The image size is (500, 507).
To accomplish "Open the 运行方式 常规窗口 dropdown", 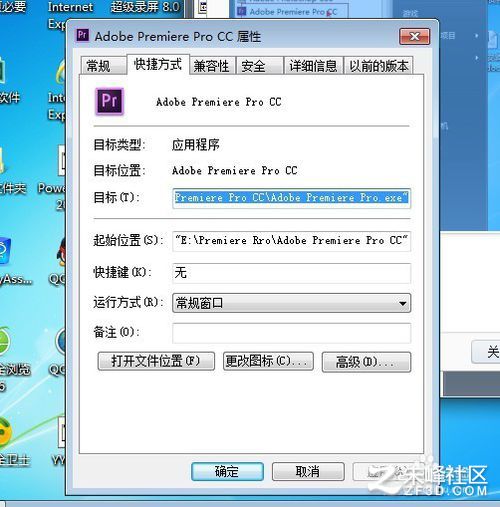I will point(291,303).
